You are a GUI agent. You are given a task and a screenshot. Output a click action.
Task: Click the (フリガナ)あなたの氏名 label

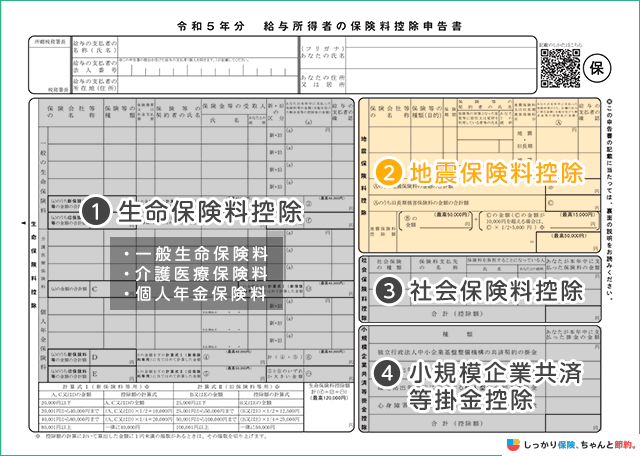(x=322, y=52)
